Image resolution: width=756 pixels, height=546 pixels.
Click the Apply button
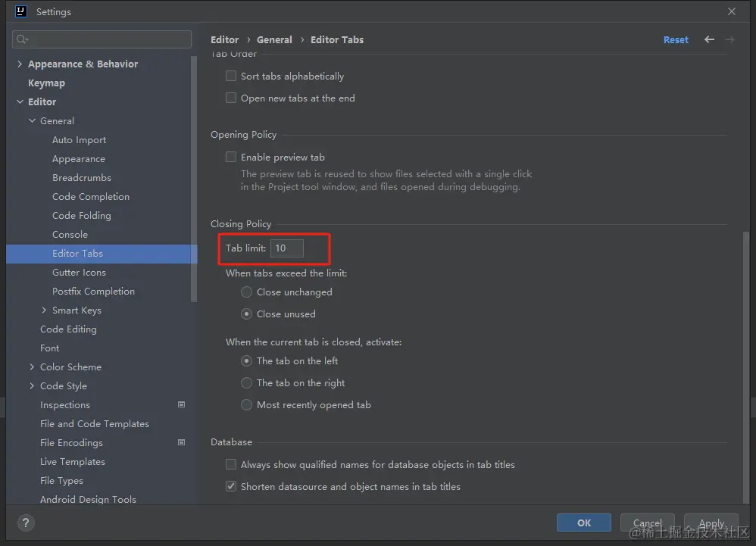click(x=711, y=523)
